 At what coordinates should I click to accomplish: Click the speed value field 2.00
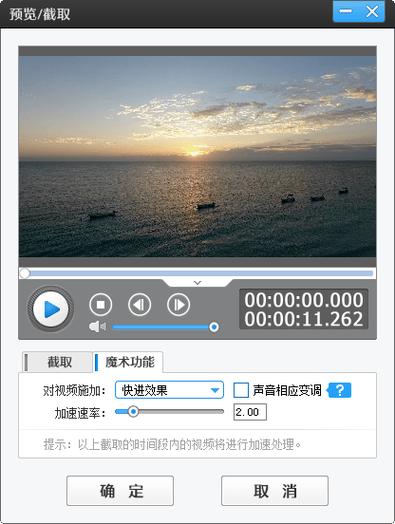[250, 412]
